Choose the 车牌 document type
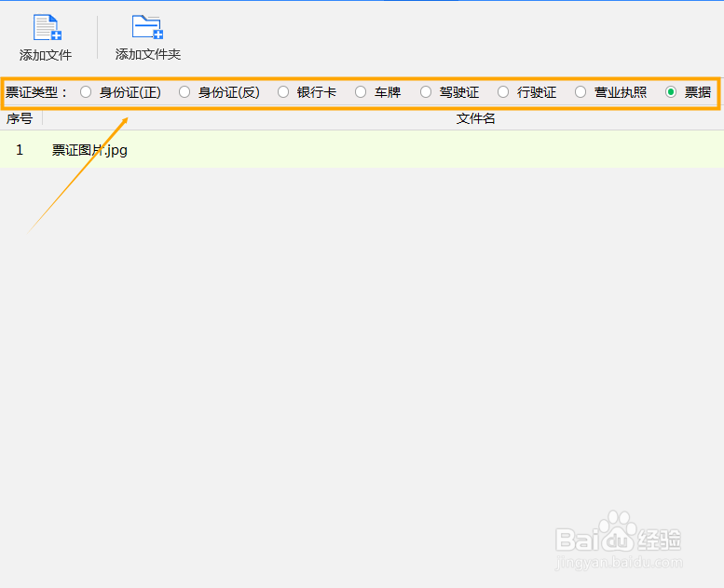This screenshot has height=588, width=724. pyautogui.click(x=361, y=92)
